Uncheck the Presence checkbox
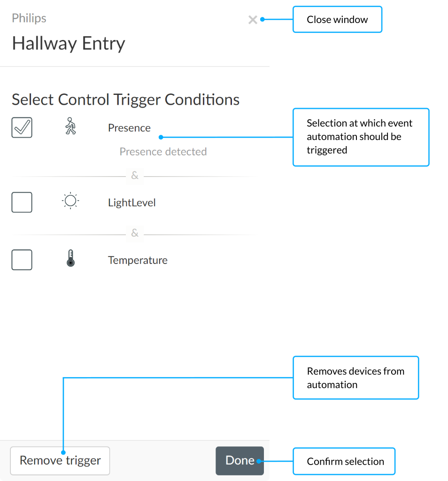 click(22, 127)
